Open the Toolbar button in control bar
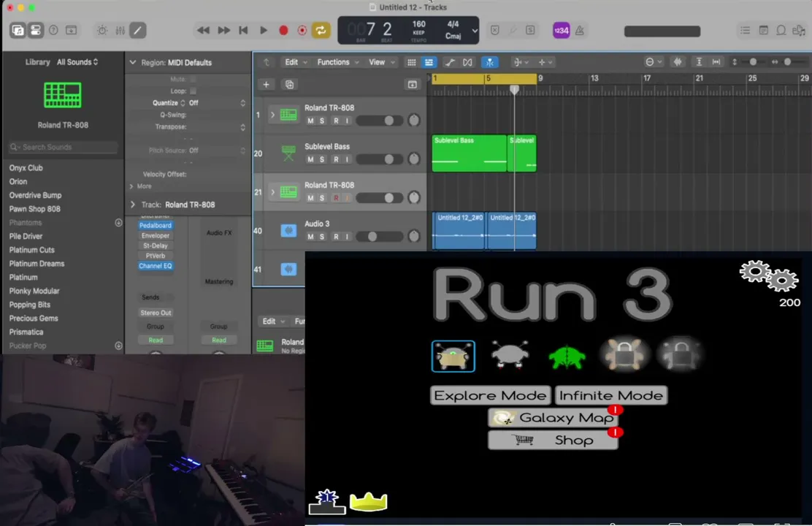Screen dimensions: 812x526 [71, 30]
